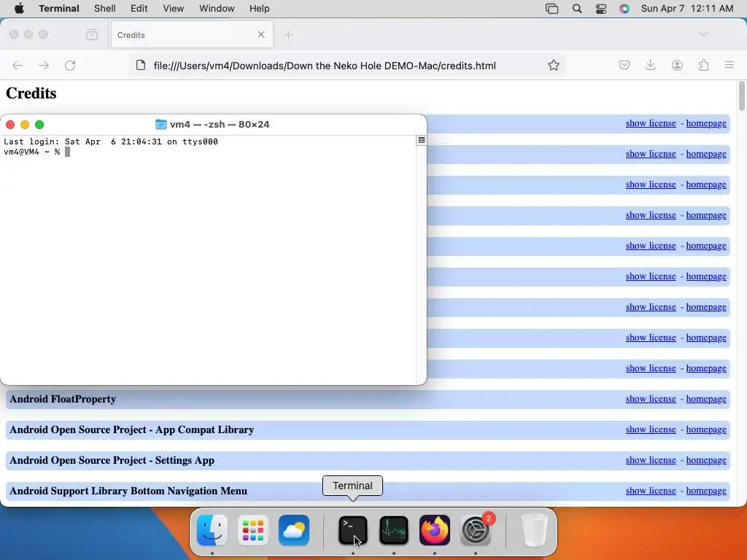Click the browser page vertical scrollbar
The width and height of the screenshot is (747, 560).
[x=741, y=96]
